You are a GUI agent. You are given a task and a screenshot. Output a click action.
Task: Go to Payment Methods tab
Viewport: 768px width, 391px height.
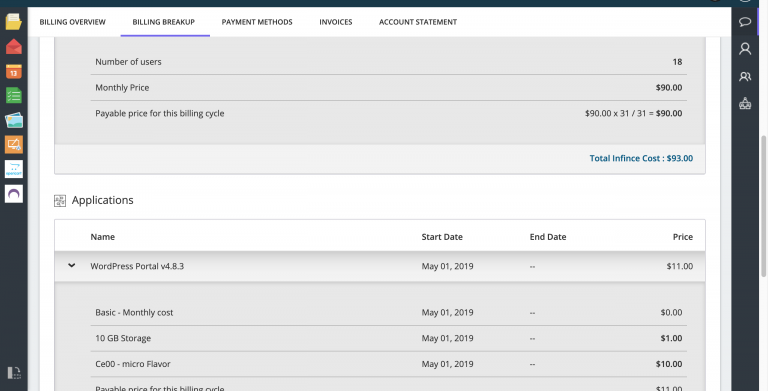[257, 22]
